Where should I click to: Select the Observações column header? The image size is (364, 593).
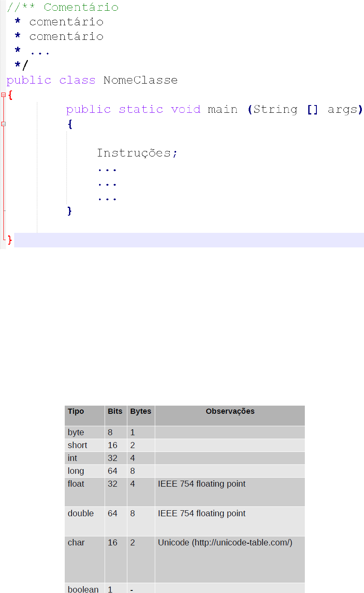230,411
